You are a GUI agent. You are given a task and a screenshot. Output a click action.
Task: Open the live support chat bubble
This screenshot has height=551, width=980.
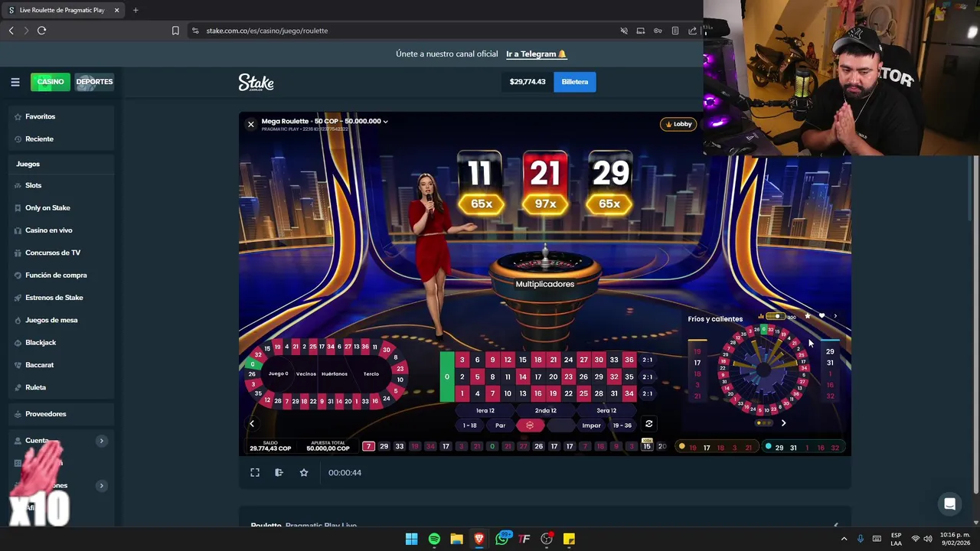click(949, 504)
